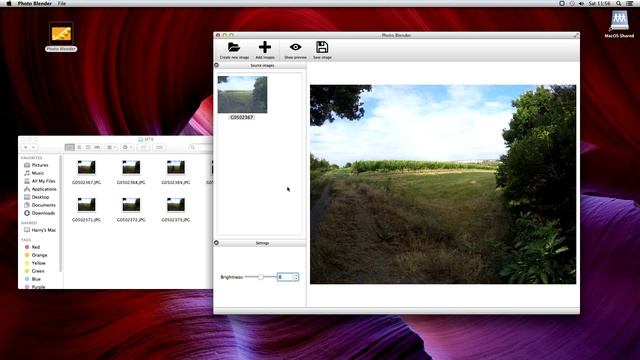Increase brightness with the stepper up arrow
Viewport: 640px width, 360px height.
[x=296, y=275]
